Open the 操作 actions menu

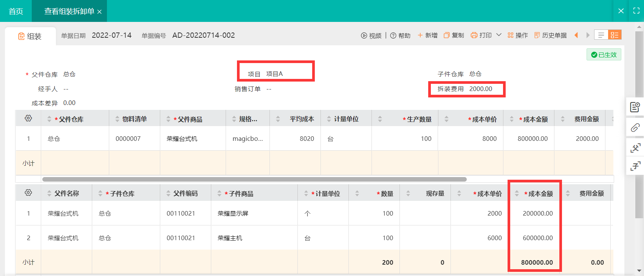(x=518, y=35)
